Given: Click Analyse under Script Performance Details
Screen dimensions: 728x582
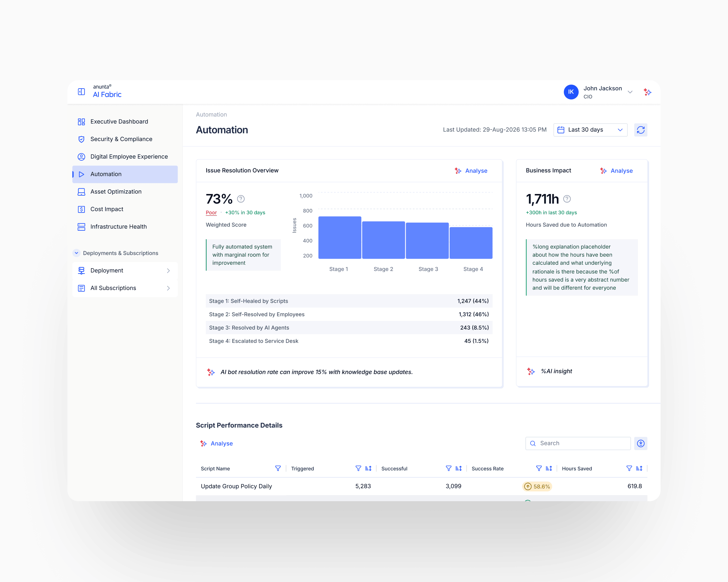Looking at the screenshot, I should (221, 443).
